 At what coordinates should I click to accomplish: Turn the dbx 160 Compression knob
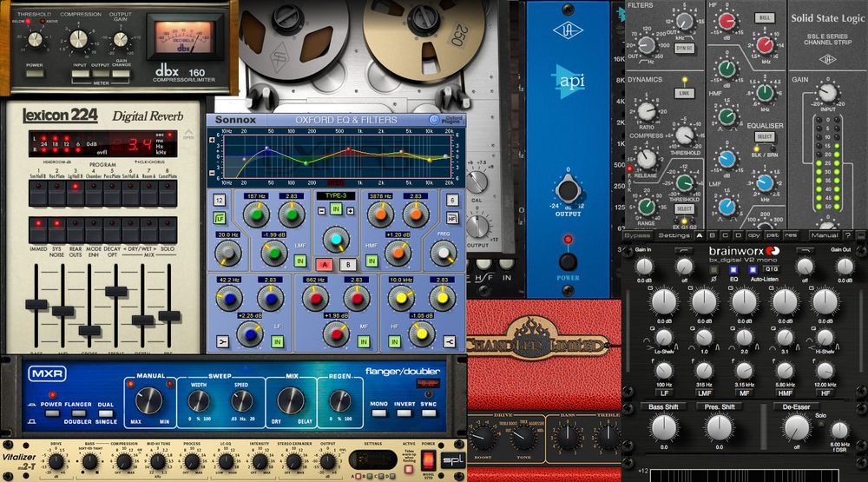78,39
